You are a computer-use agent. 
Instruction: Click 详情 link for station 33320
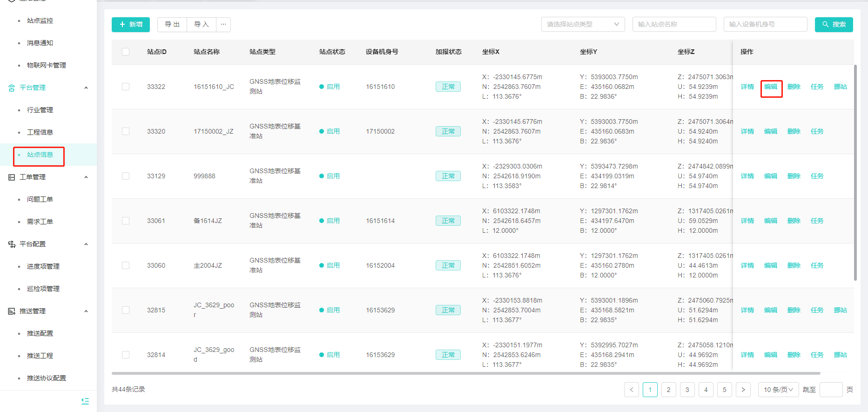747,132
